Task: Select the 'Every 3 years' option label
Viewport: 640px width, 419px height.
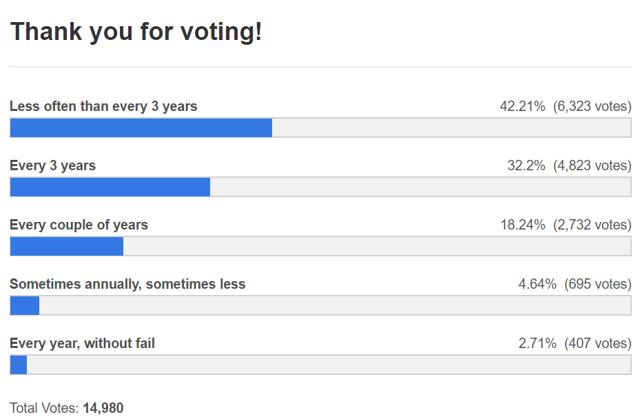Action: 53,166
